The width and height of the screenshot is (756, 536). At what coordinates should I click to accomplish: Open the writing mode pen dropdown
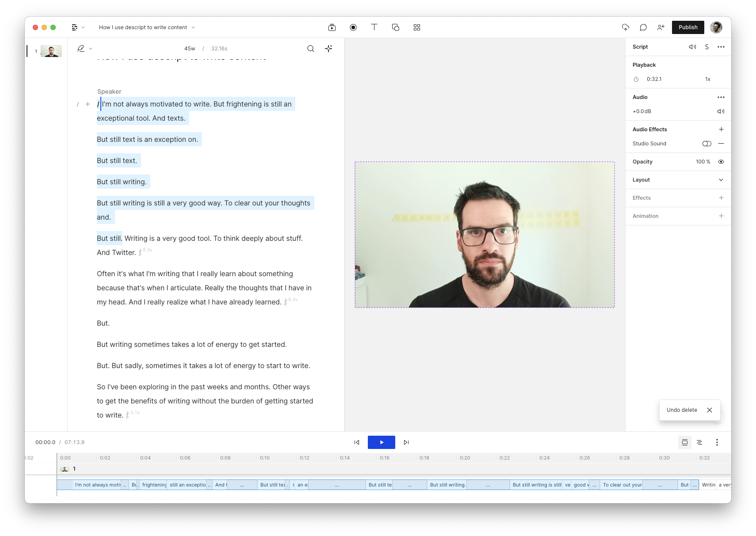click(84, 49)
